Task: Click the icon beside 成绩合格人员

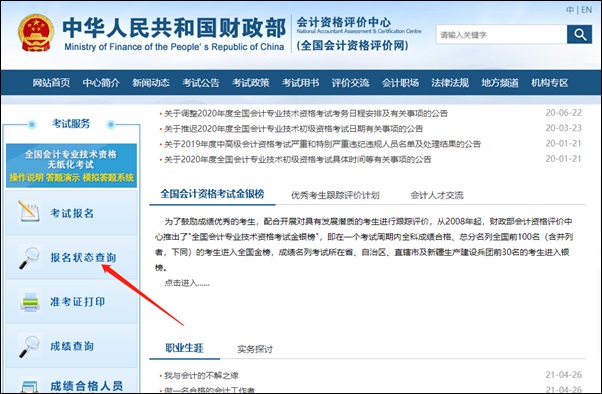Action: coord(29,386)
